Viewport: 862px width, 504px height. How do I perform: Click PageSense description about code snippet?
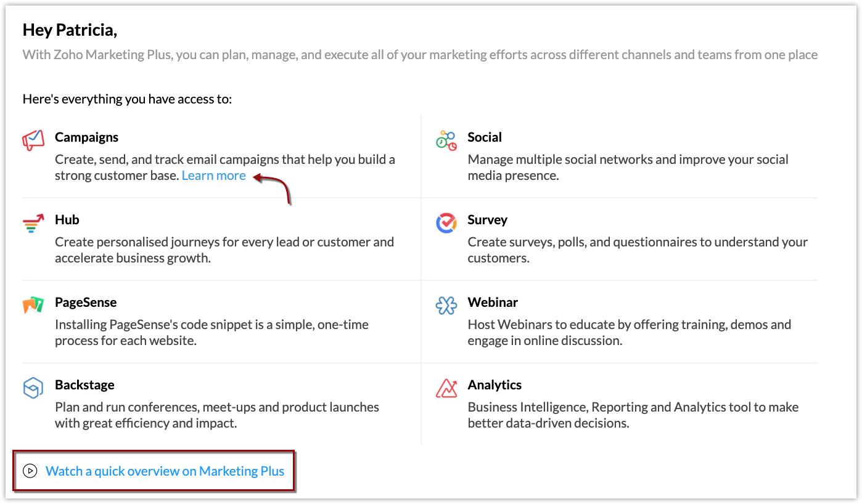211,333
